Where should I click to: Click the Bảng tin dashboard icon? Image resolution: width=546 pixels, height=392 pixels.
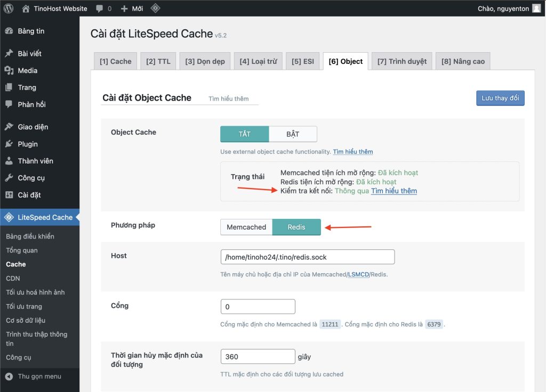tap(9, 31)
